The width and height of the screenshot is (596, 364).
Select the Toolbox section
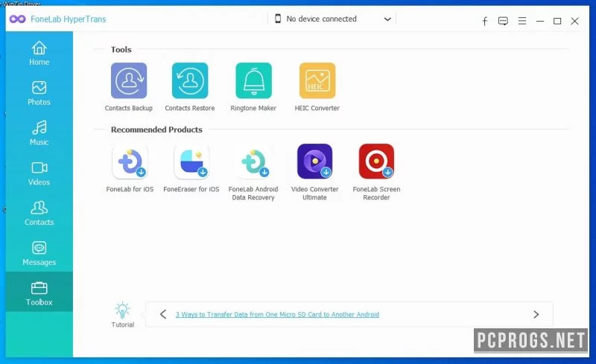point(39,292)
